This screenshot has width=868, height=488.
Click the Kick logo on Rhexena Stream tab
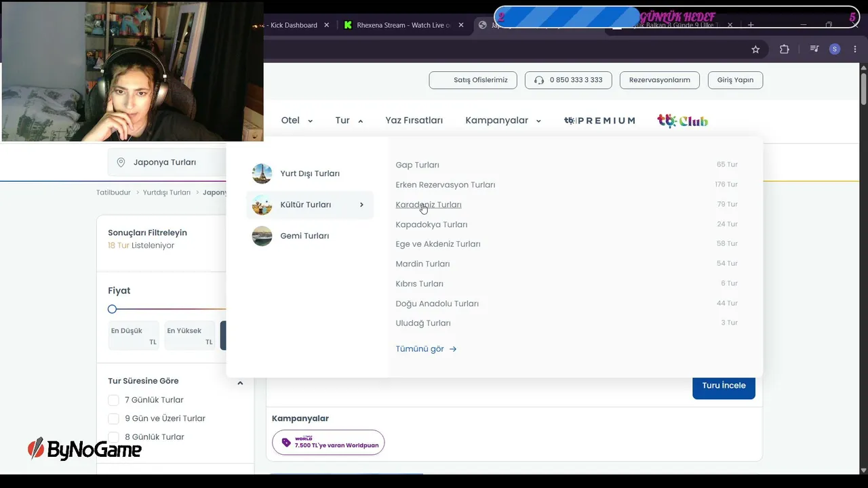coord(349,25)
